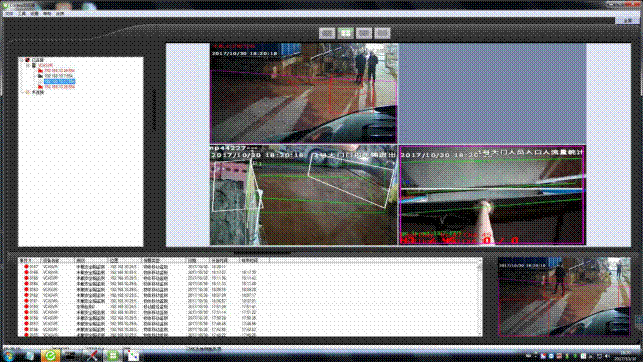Screen dimensions: 644x362
Task: Select the first view layout button
Action: 327,33
